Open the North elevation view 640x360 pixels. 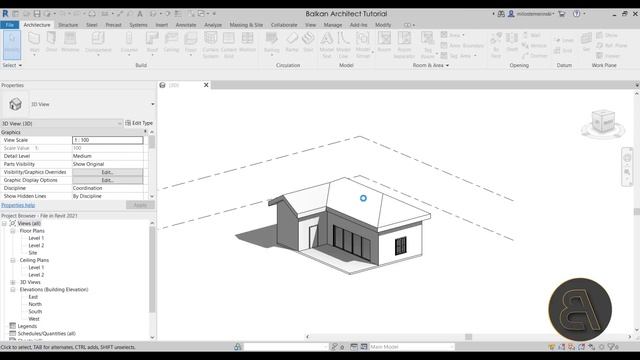click(x=35, y=304)
